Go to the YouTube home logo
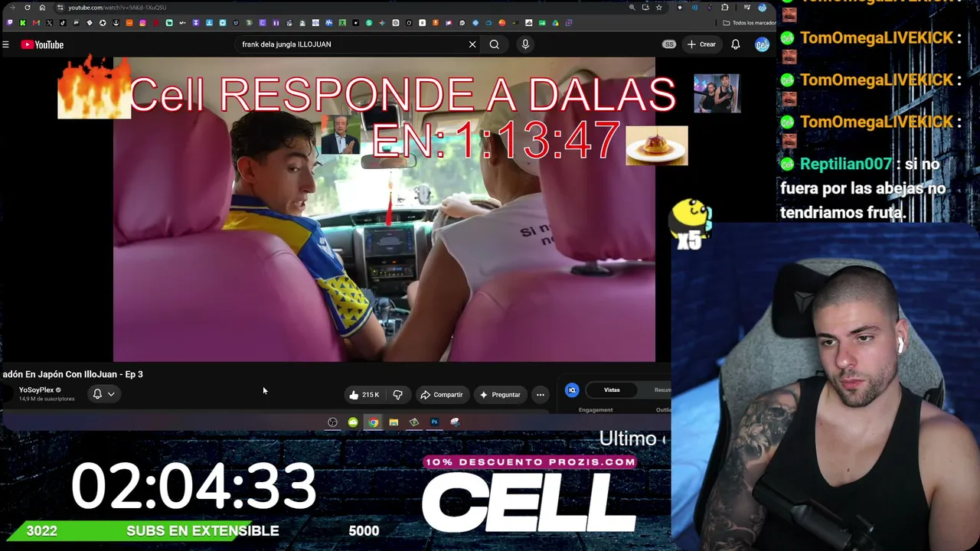980x551 pixels. (42, 44)
